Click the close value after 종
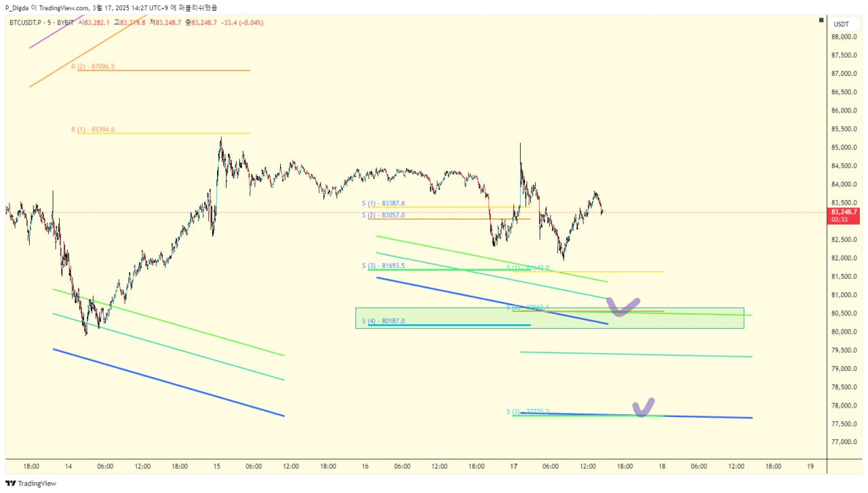The image size is (868, 493). pos(204,23)
